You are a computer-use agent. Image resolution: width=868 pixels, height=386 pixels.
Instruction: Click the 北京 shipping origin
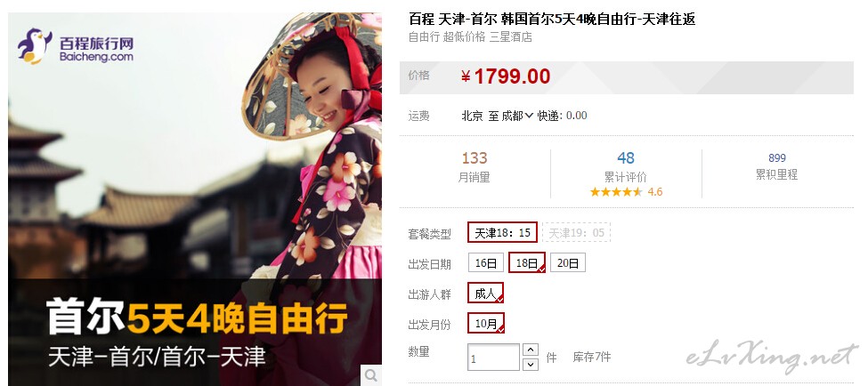point(472,116)
